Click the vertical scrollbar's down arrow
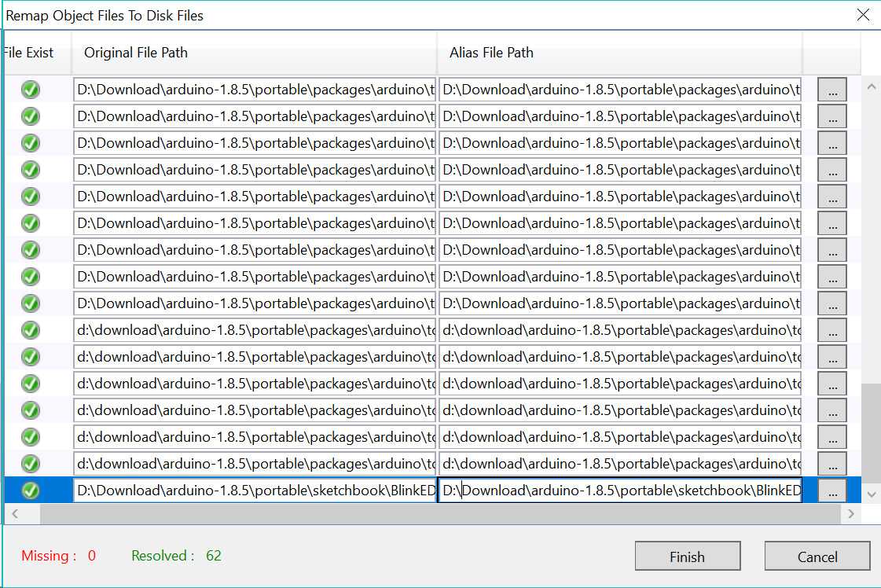 [871, 494]
